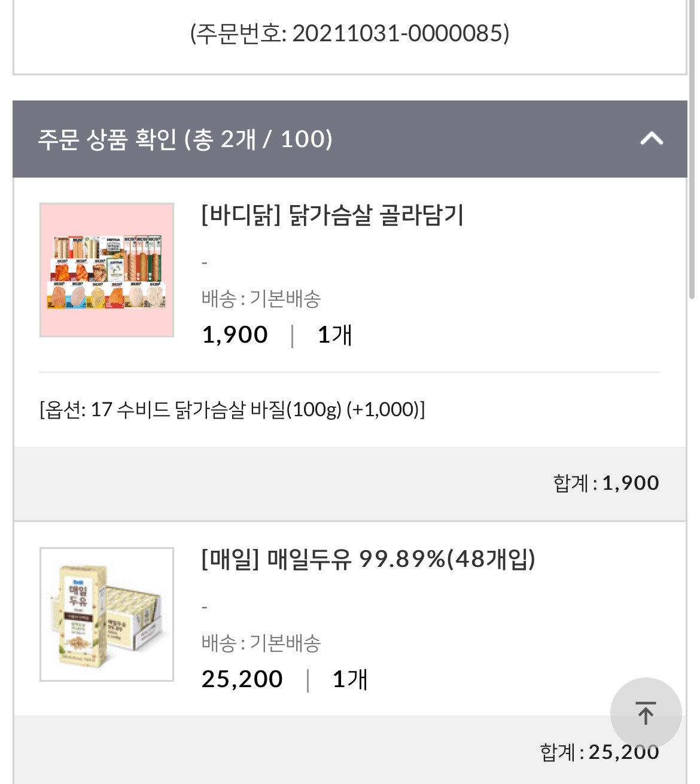Click the dash option line under 매일두유 title
Image resolution: width=700 pixels, height=784 pixels.
pos(205,608)
